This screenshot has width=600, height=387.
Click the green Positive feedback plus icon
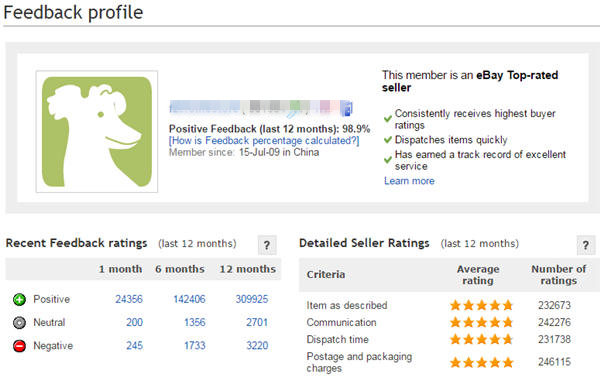click(20, 299)
